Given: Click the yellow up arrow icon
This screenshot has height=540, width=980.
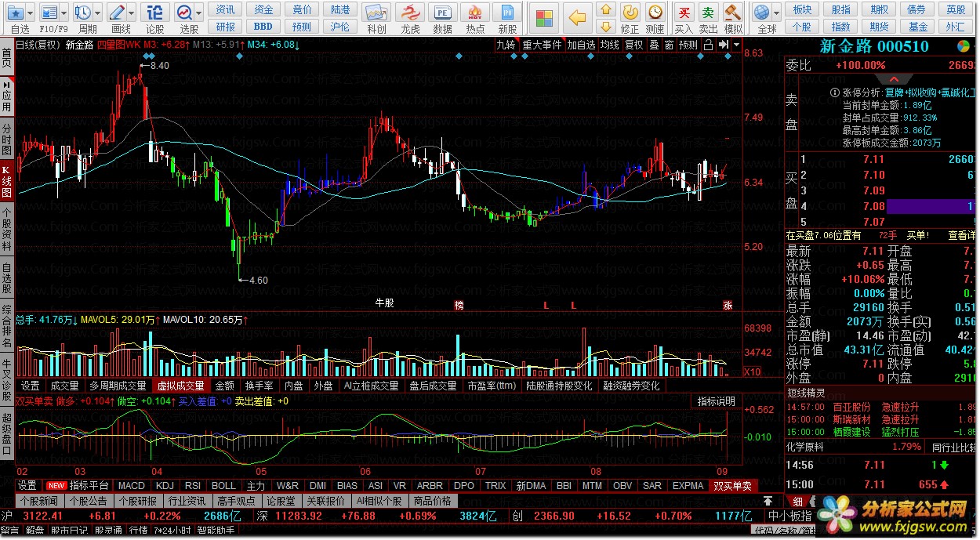Looking at the screenshot, I should (605, 9).
